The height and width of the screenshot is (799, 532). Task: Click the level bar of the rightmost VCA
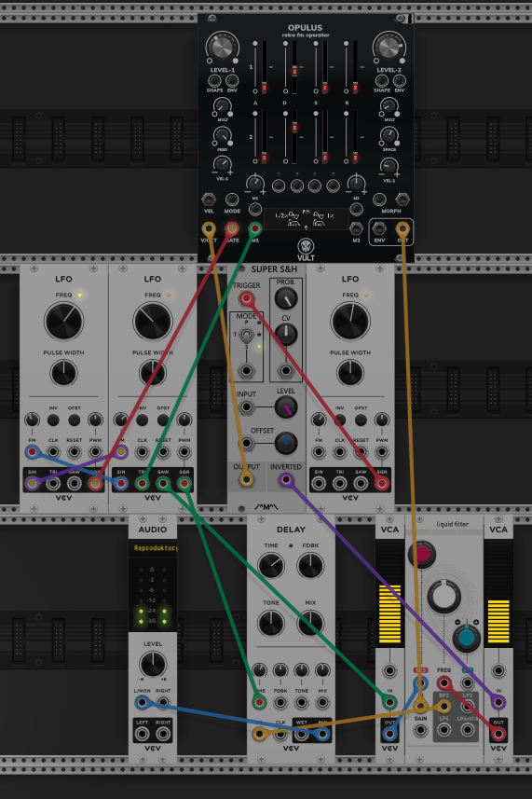pyautogui.click(x=498, y=594)
